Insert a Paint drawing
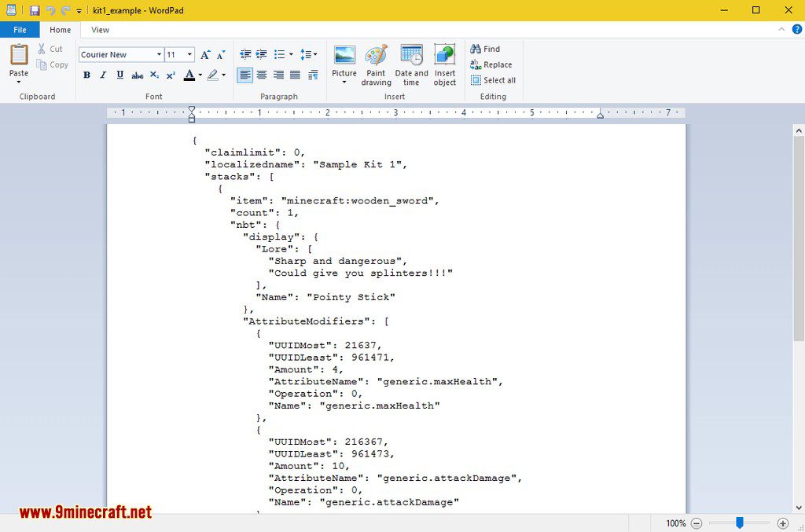The width and height of the screenshot is (805, 532). [x=377, y=65]
